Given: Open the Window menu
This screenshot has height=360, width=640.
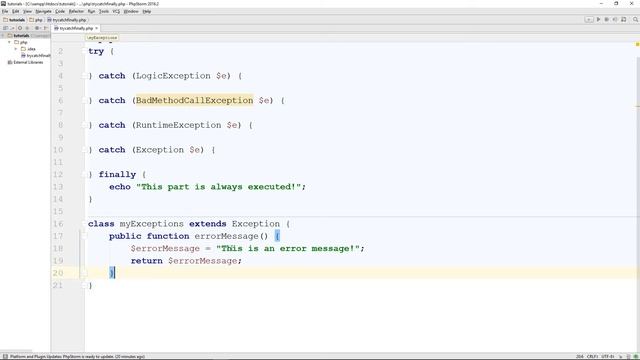Looking at the screenshot, I should coord(131,11).
